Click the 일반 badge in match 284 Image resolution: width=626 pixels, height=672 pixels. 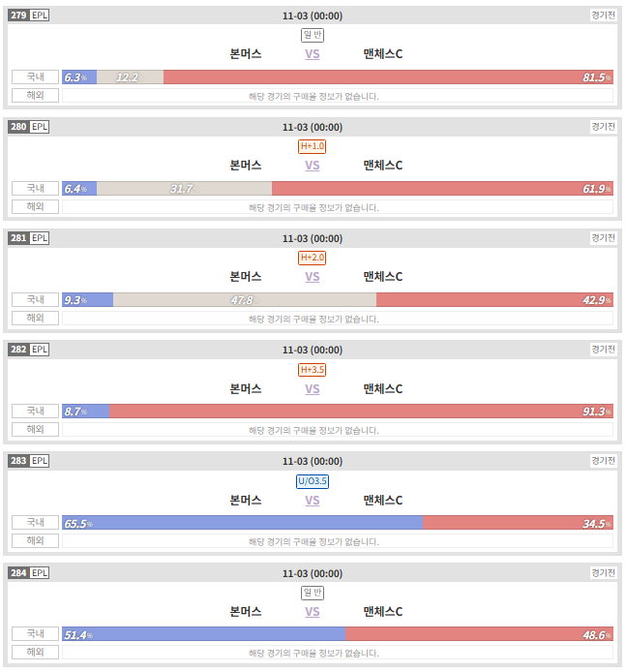click(x=313, y=594)
